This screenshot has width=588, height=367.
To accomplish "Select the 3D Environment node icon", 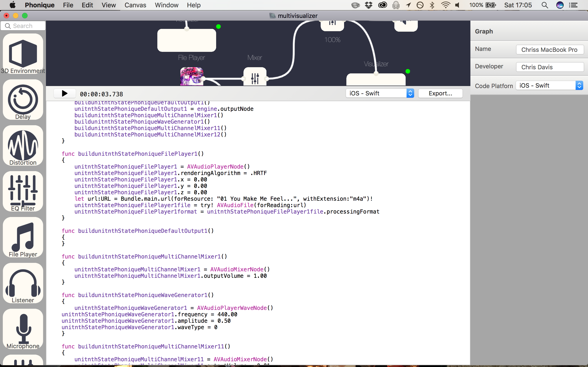I will (x=23, y=53).
